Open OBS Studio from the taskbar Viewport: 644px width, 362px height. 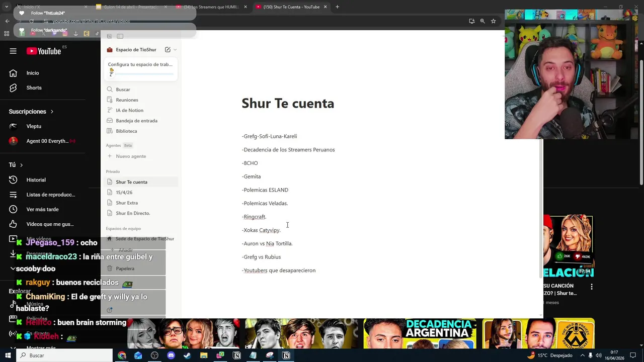pos(154,355)
